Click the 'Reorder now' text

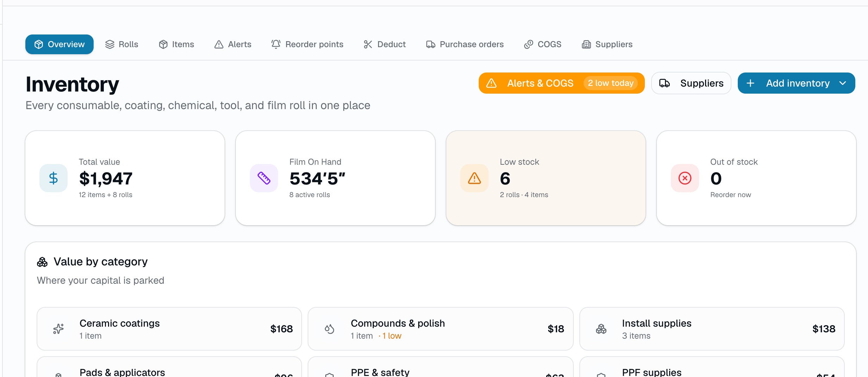coord(731,195)
